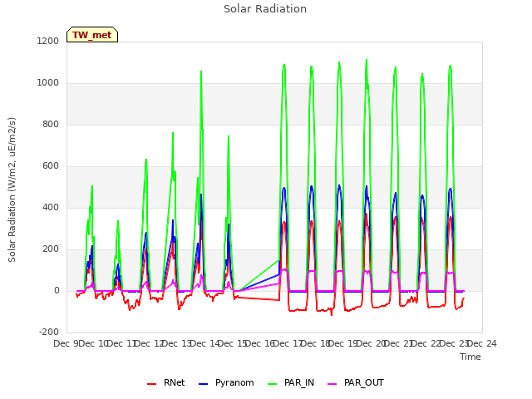The height and width of the screenshot is (399, 532).
Task: Click the Dec 16 x-axis tick label
Action: click(261, 343)
